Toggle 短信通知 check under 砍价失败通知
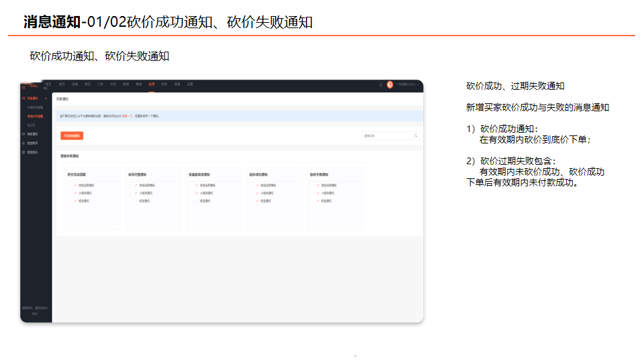 pos(318,200)
